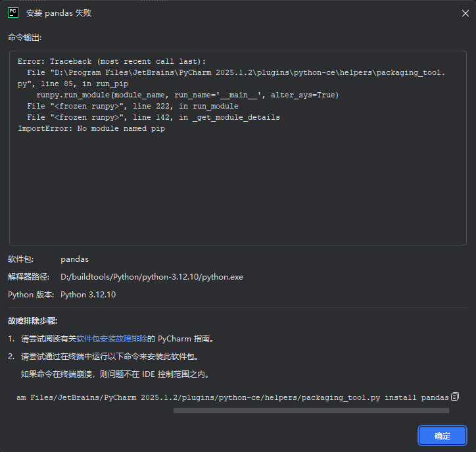Image resolution: width=476 pixels, height=452 pixels.
Task: Click the packaging_tool.py install pandas command text
Action: pyautogui.click(x=233, y=397)
